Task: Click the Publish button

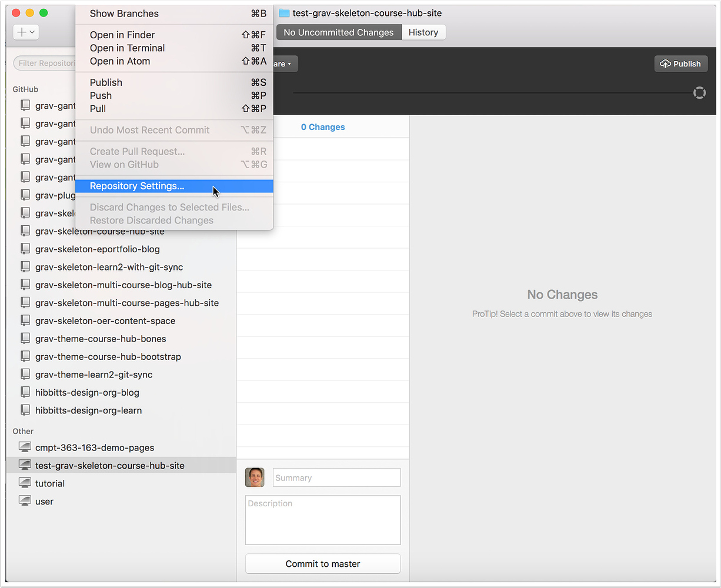Action: pyautogui.click(x=680, y=64)
